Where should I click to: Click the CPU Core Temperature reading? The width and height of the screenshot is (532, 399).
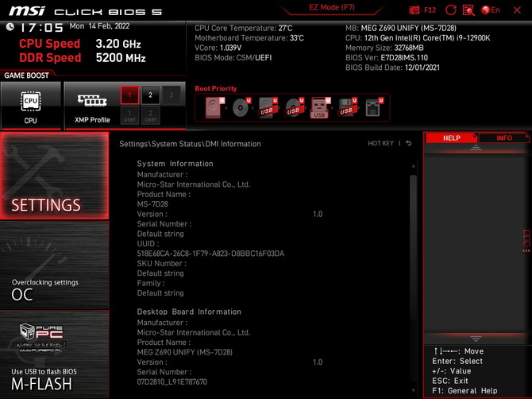click(243, 28)
